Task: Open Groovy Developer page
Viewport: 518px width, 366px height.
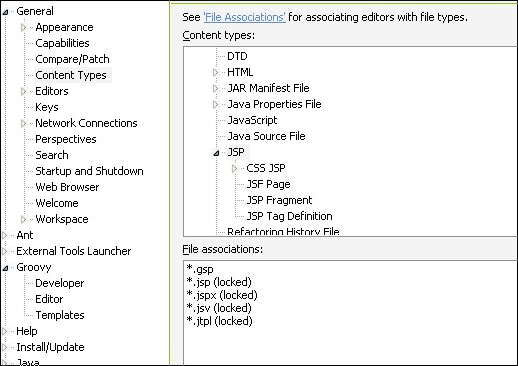Action: [x=60, y=283]
